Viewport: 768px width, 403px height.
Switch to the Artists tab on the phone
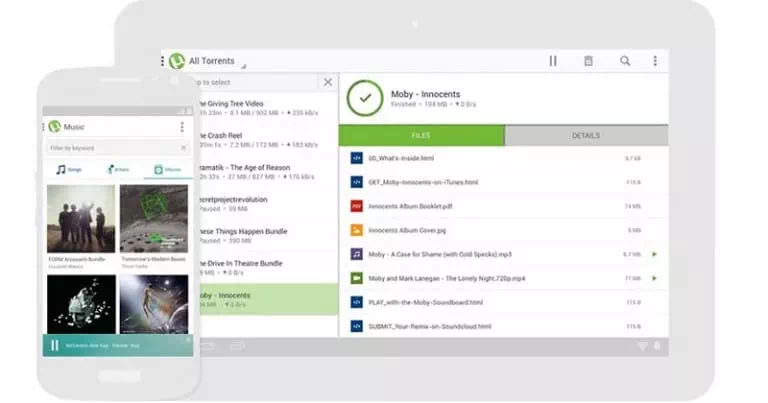click(x=118, y=169)
